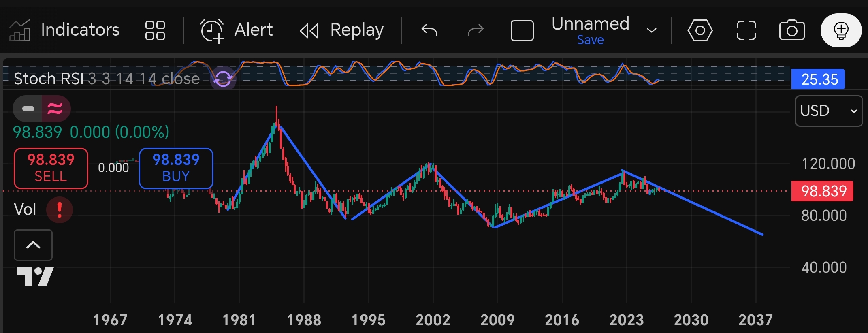868x333 pixels.
Task: Click the Vol indicator label
Action: pos(25,209)
